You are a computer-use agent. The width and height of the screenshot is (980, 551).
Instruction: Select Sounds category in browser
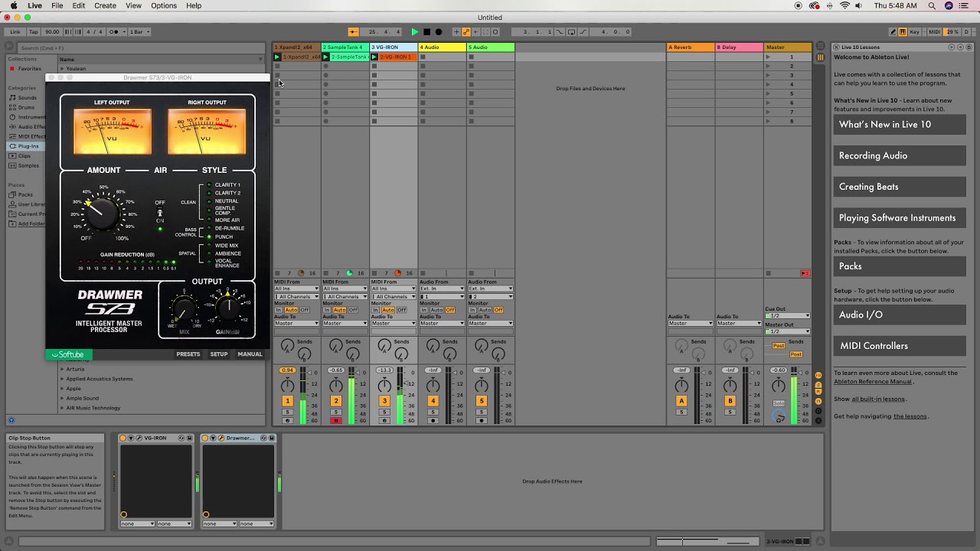pos(28,97)
